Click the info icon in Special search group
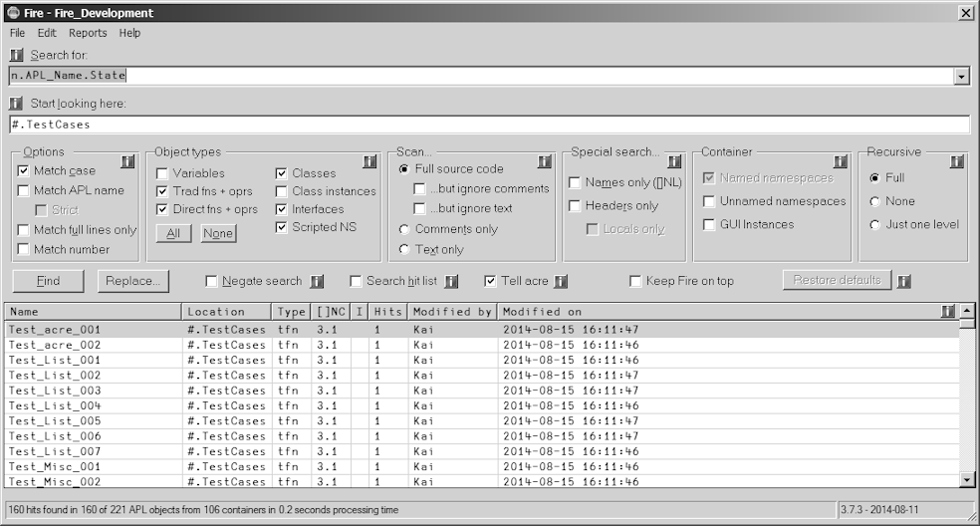The image size is (980, 526). point(674,162)
